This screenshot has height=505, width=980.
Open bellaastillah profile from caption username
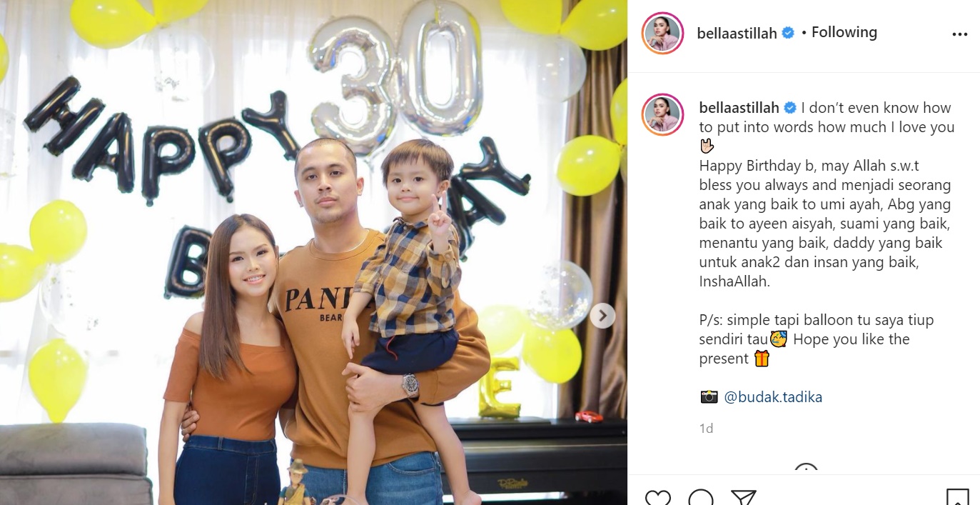(739, 109)
